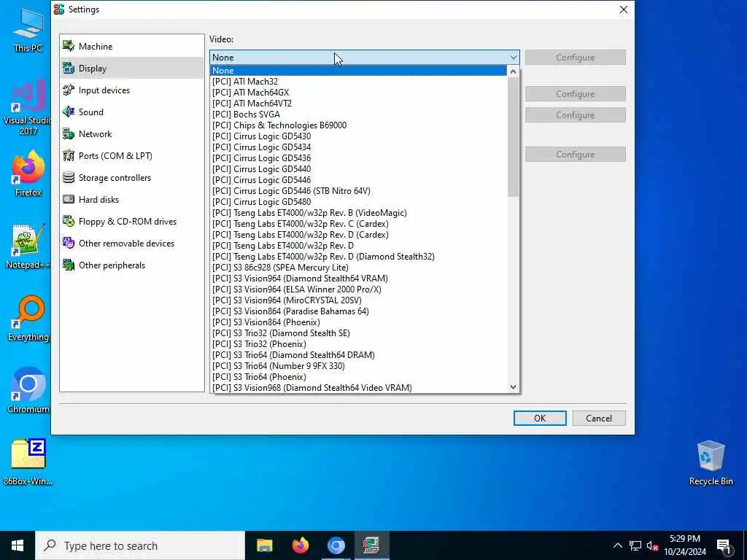Open Sound settings page

click(x=132, y=112)
